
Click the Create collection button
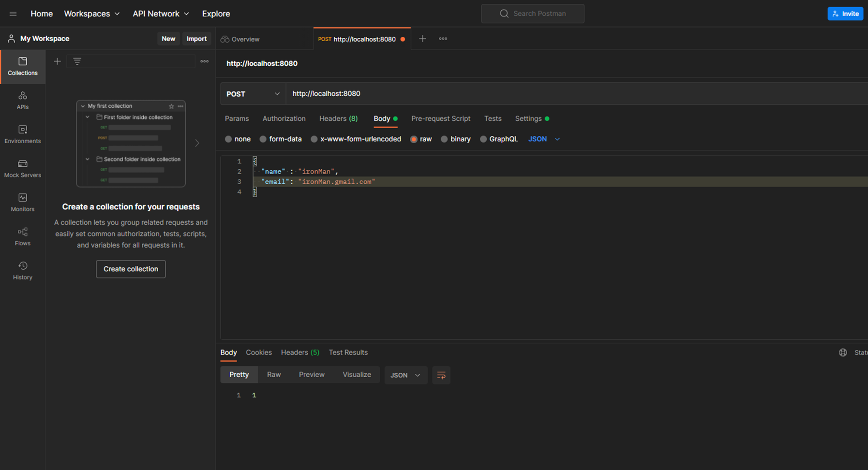click(131, 269)
